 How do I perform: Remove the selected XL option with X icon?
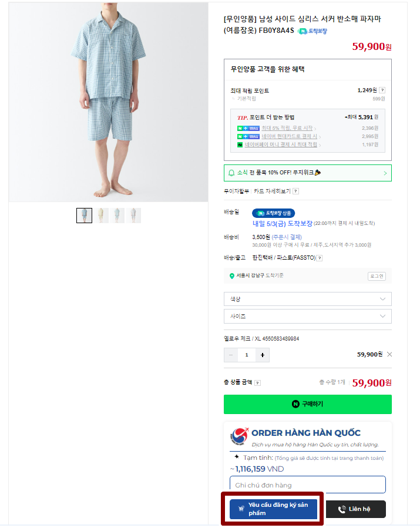click(x=389, y=354)
